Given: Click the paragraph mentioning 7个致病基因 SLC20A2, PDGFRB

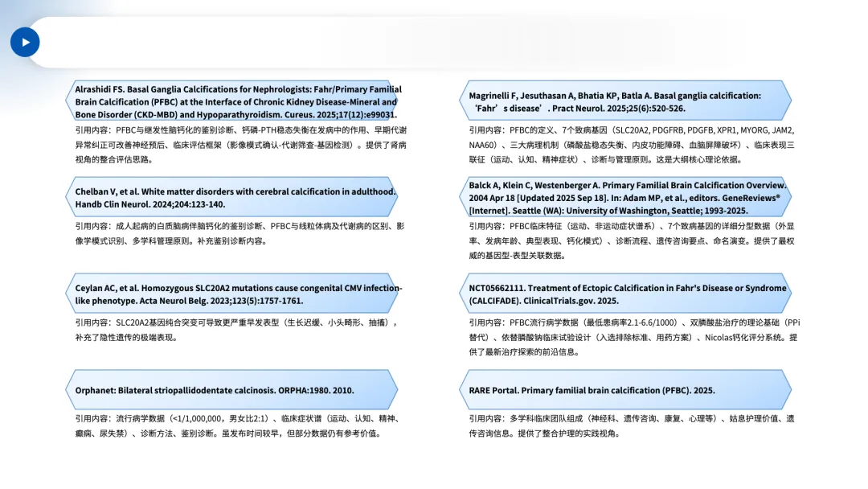Looking at the screenshot, I should click(x=632, y=145).
